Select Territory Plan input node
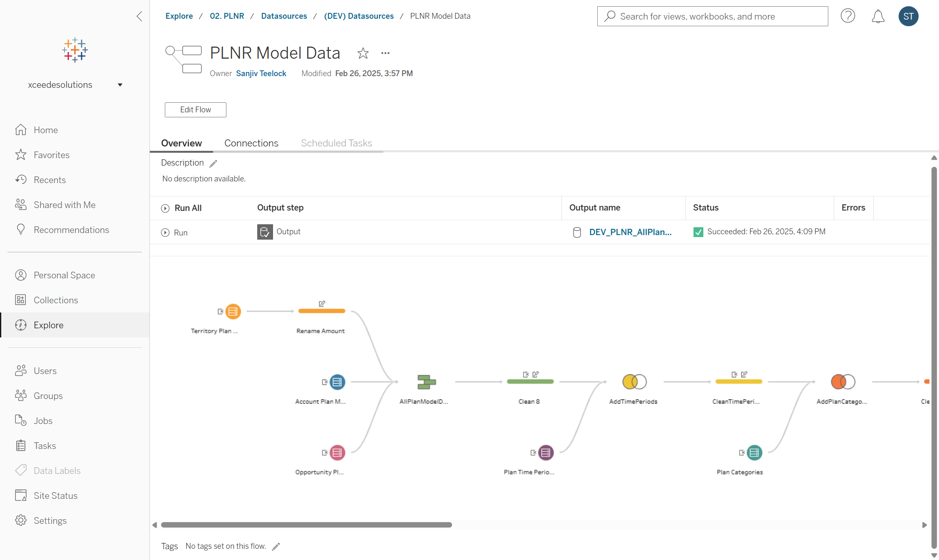939x560 pixels. coord(233,311)
